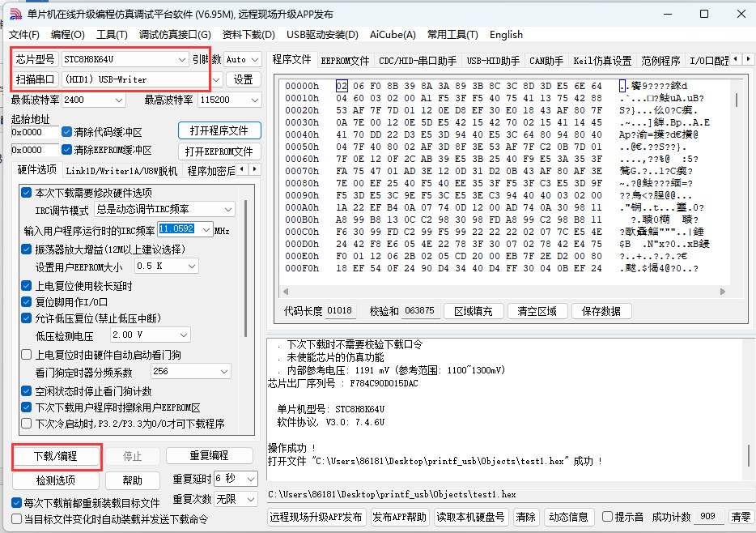The width and height of the screenshot is (756, 533).
Task: Click the program start address 0x0000 field
Action: click(x=35, y=132)
